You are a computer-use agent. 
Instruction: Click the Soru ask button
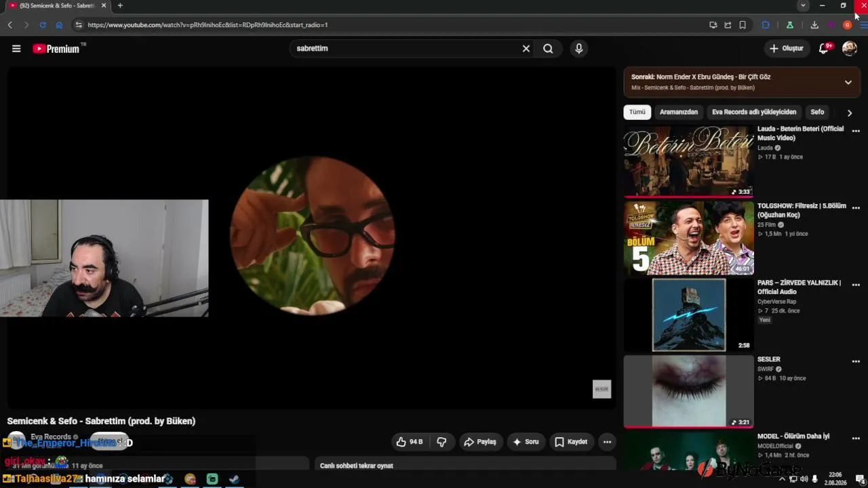coord(526,442)
